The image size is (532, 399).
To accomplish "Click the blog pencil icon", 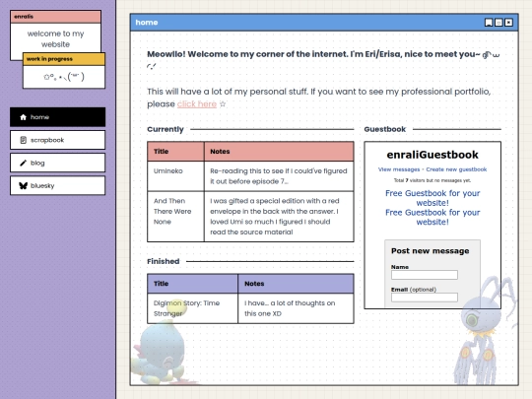I will pos(23,163).
